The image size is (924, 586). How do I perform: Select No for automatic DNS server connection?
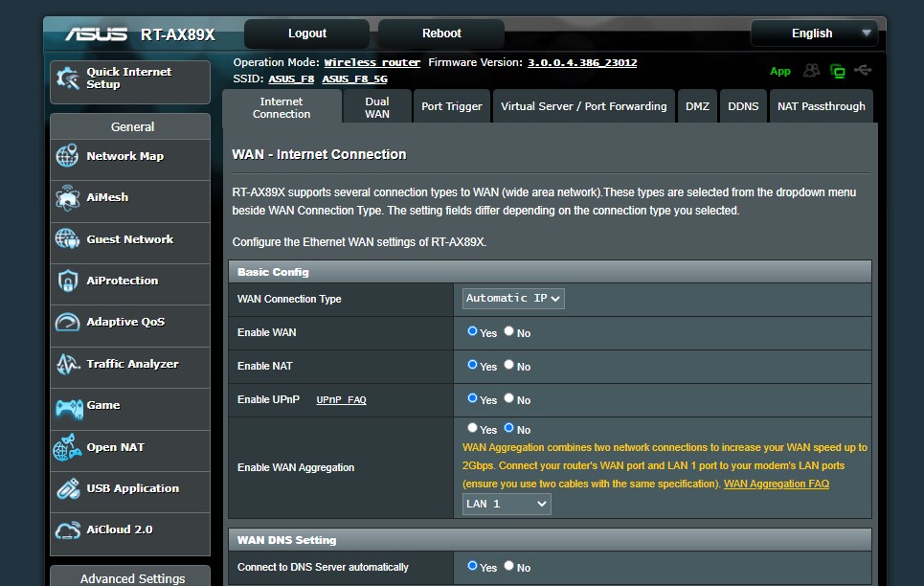click(509, 566)
